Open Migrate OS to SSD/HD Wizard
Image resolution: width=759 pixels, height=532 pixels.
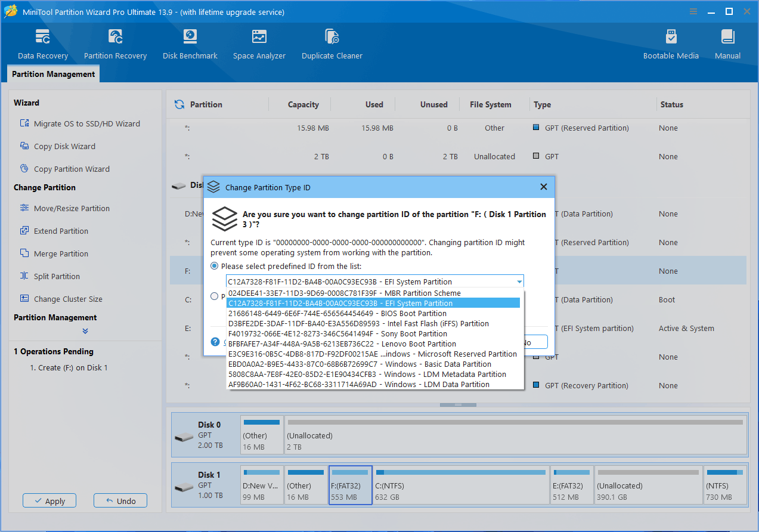(86, 123)
